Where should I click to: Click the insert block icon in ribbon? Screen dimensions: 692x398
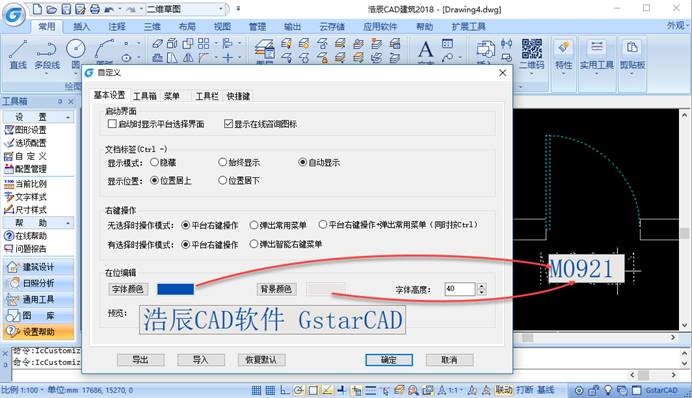[x=485, y=49]
